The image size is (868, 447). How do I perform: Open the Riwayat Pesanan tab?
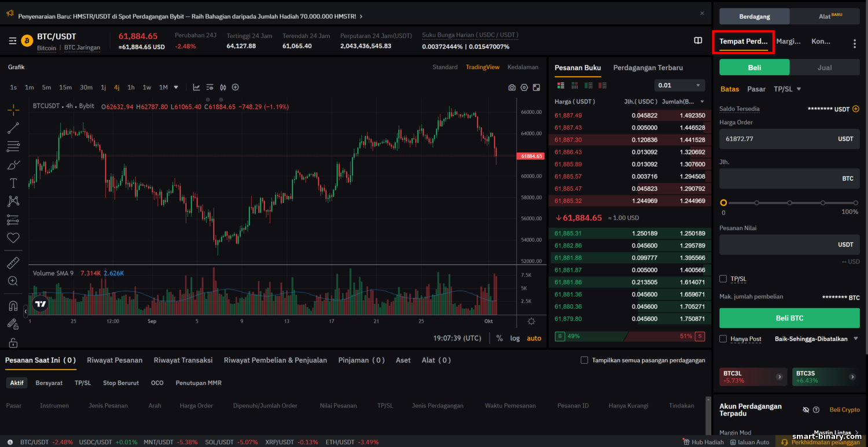tap(115, 360)
